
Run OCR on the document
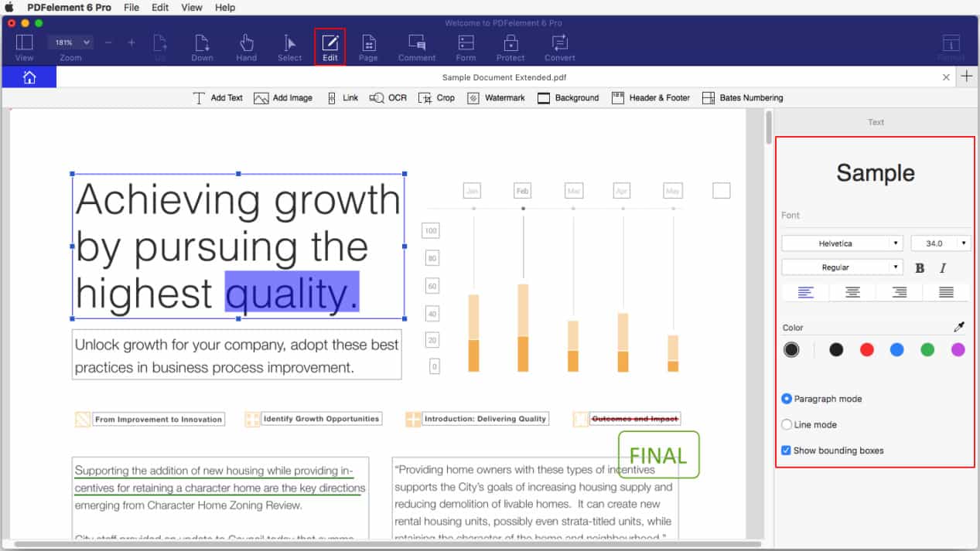pyautogui.click(x=388, y=98)
